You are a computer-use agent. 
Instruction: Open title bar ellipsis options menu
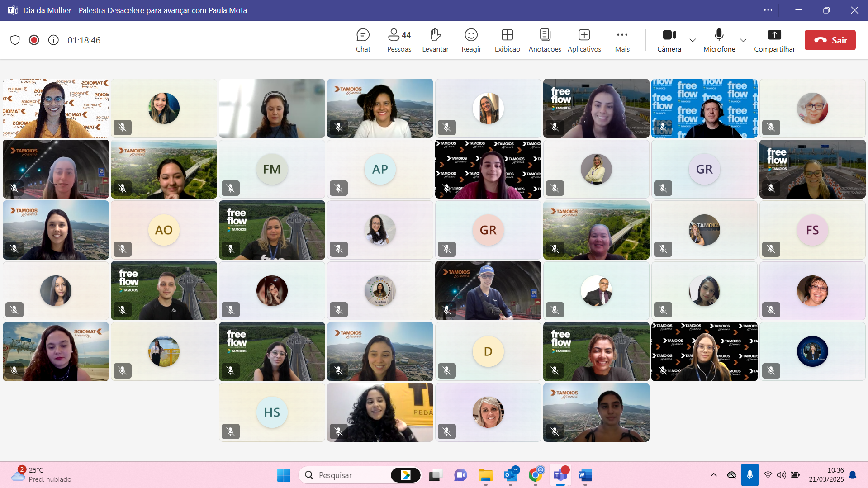pyautogui.click(x=768, y=10)
